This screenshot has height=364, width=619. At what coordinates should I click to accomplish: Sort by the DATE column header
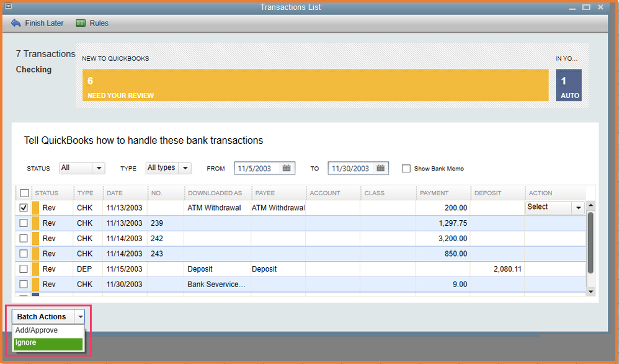click(x=115, y=193)
